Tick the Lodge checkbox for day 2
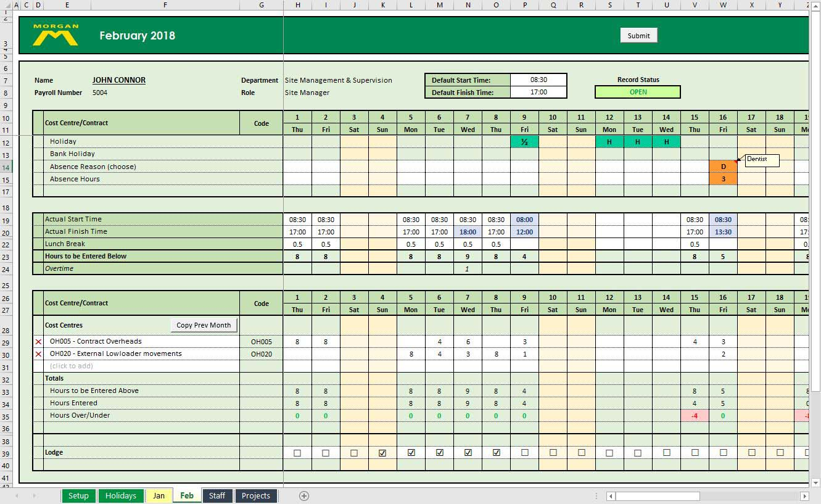Viewport: 821px width, 504px height. (x=326, y=453)
